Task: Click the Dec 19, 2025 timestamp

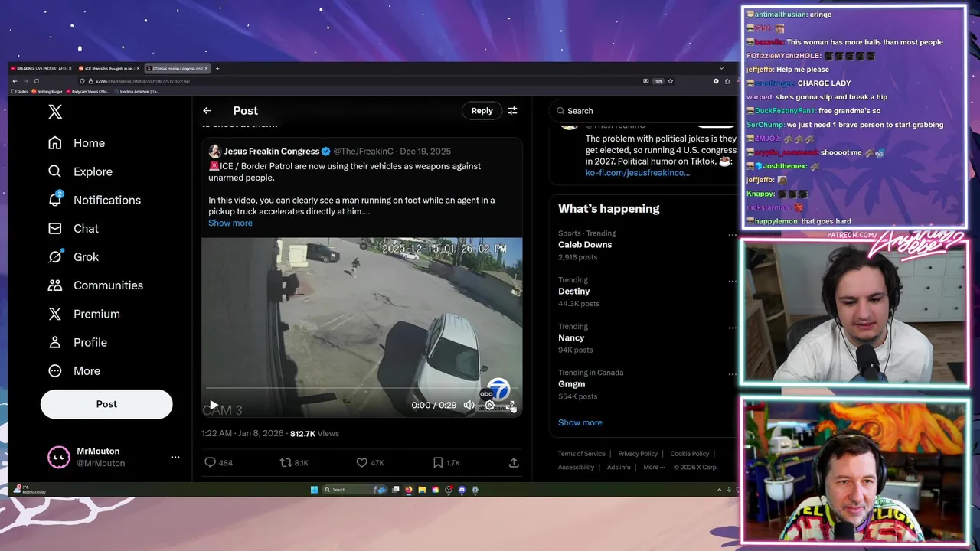Action: tap(425, 152)
